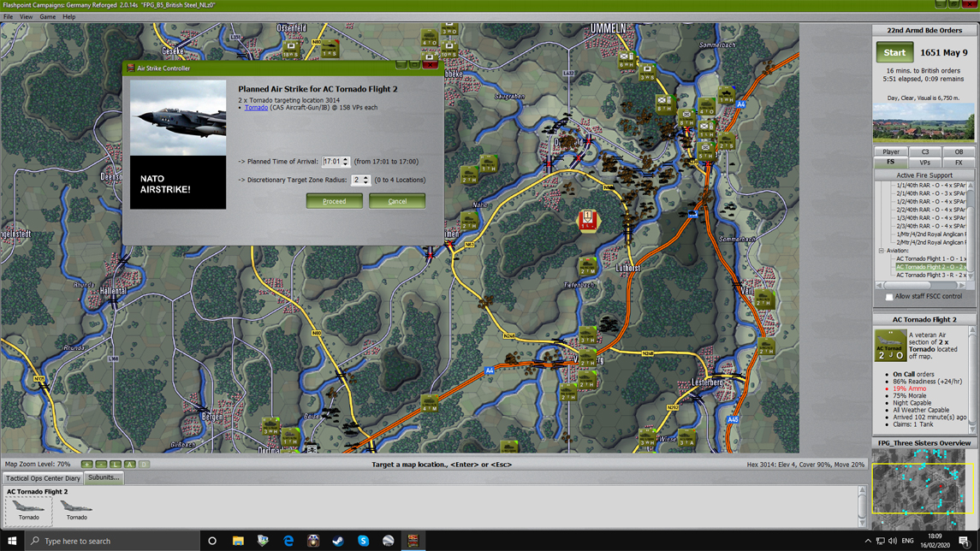This screenshot has width=980, height=551.
Task: Open the File menu
Action: (8, 17)
